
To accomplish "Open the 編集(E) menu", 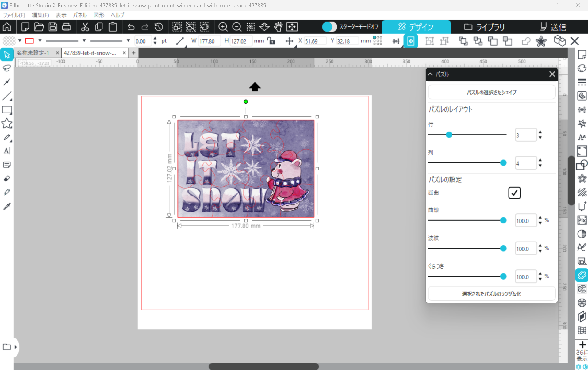I will click(40, 15).
